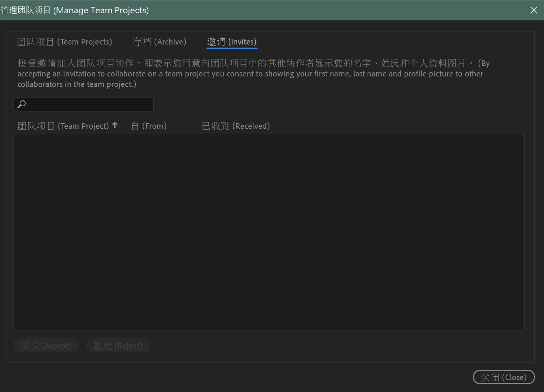Close the Manage Team Projects dialog via X
This screenshot has width=544, height=392.
(534, 10)
